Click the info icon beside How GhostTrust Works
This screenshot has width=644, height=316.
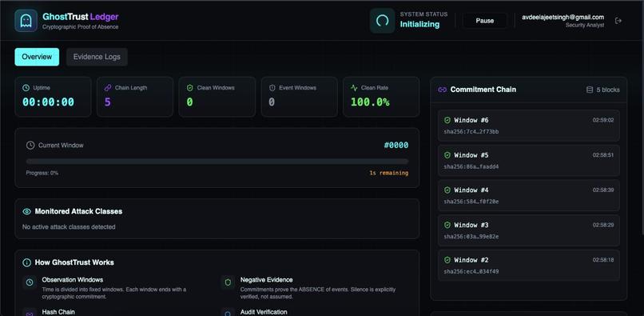pyautogui.click(x=26, y=262)
